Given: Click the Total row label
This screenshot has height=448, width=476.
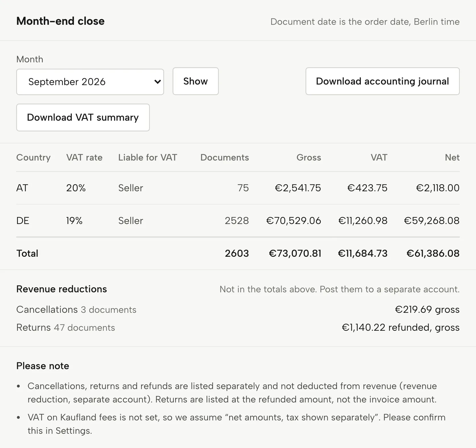Looking at the screenshot, I should (27, 253).
